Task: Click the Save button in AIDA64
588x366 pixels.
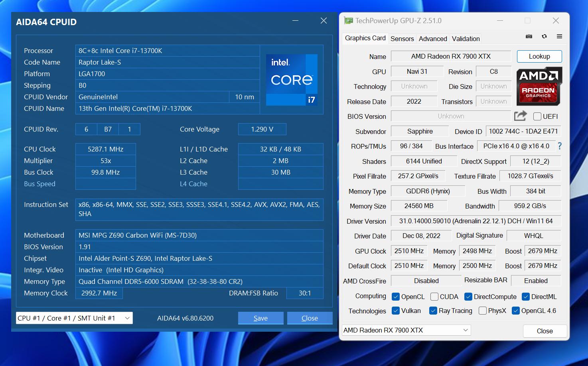Action: 260,318
